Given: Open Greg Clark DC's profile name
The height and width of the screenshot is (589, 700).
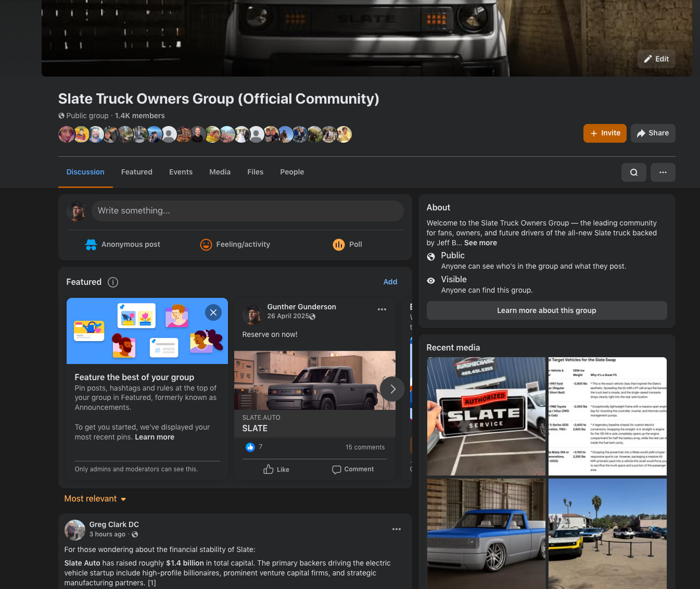Looking at the screenshot, I should (114, 524).
